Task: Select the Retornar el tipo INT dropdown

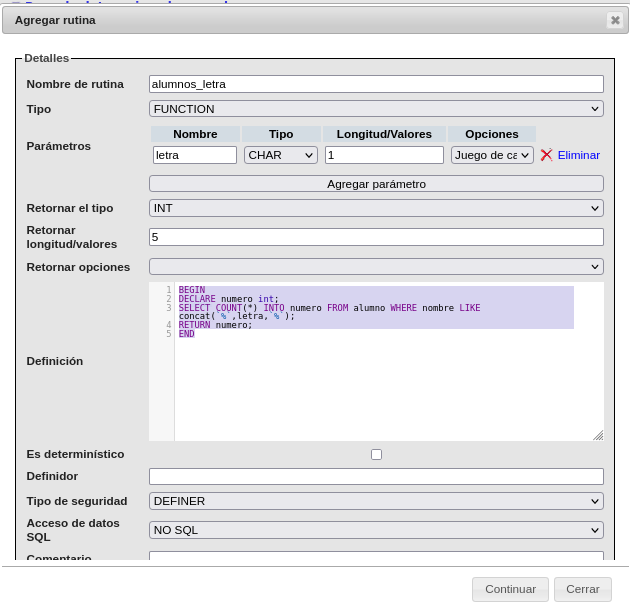Action: click(x=376, y=208)
